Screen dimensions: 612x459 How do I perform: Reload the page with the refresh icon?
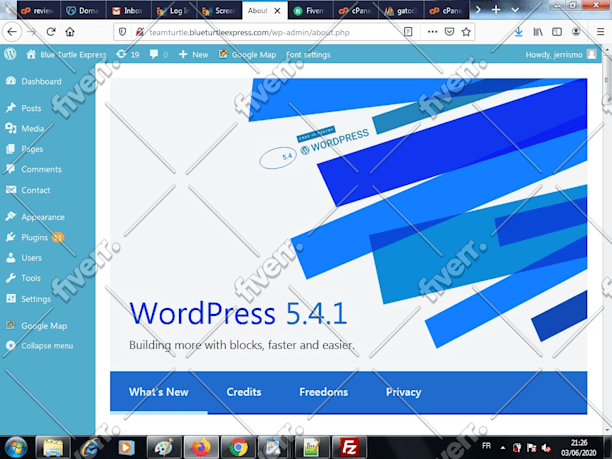pos(51,32)
